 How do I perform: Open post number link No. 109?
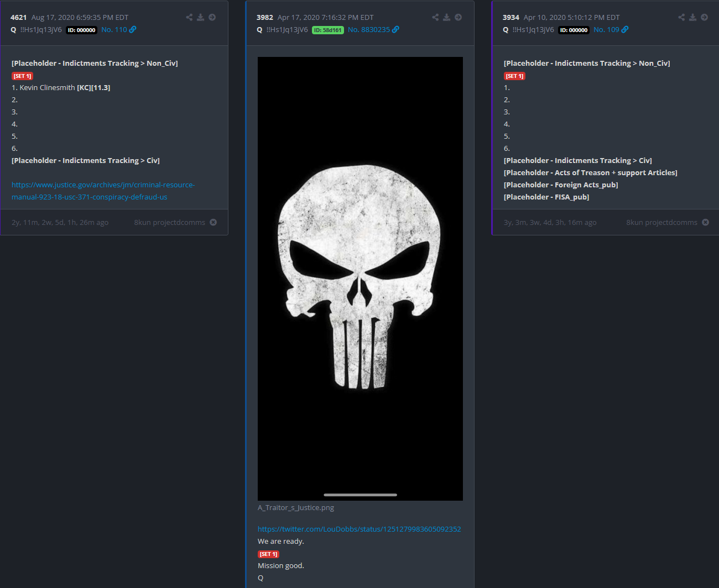[x=606, y=30]
